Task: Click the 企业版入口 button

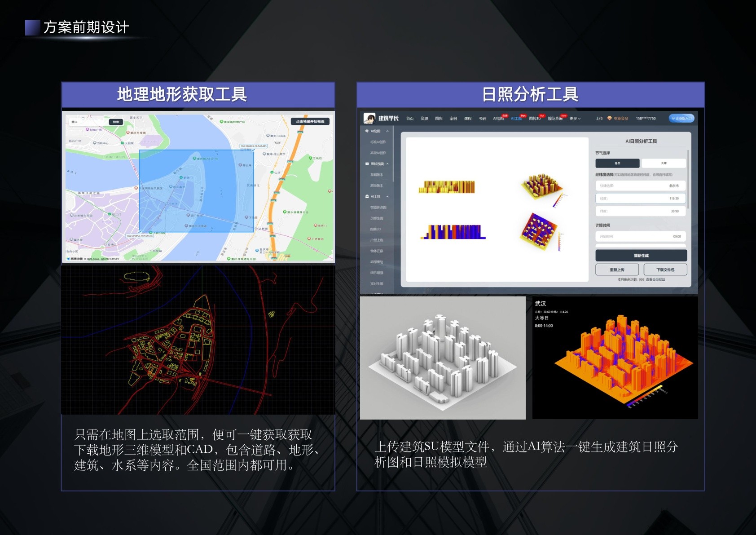Action: pyautogui.click(x=681, y=118)
